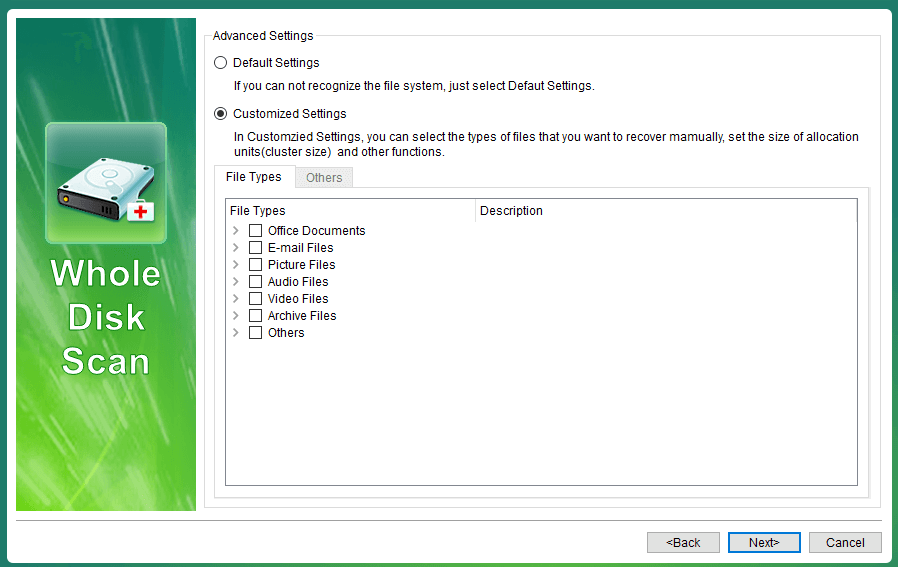Check the Archive Files checkbox
This screenshot has width=898, height=567.
click(255, 316)
